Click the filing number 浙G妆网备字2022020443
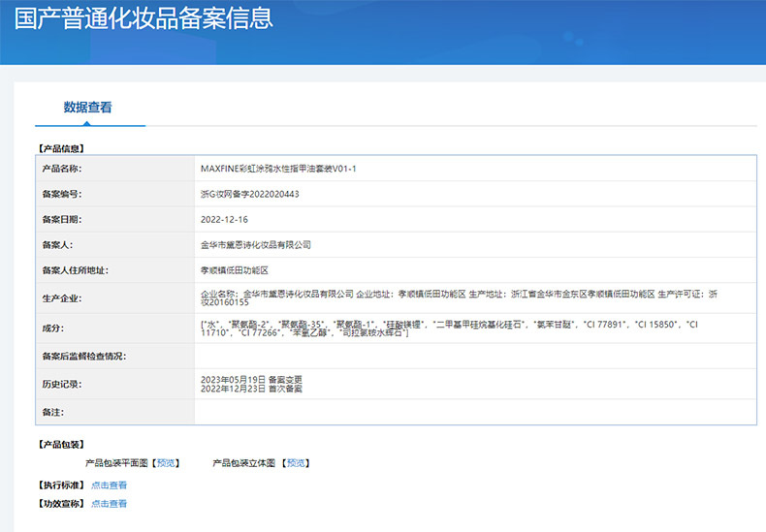The height and width of the screenshot is (532, 766). 249,194
